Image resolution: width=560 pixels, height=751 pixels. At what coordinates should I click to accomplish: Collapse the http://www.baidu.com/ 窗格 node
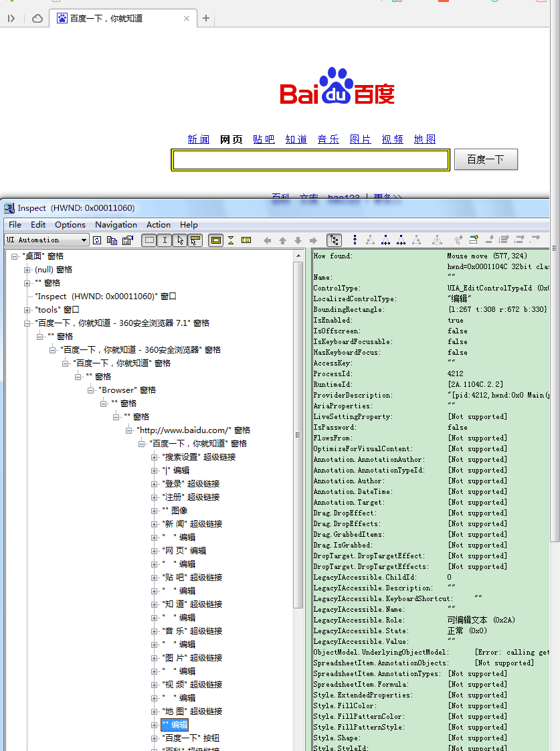tap(129, 431)
